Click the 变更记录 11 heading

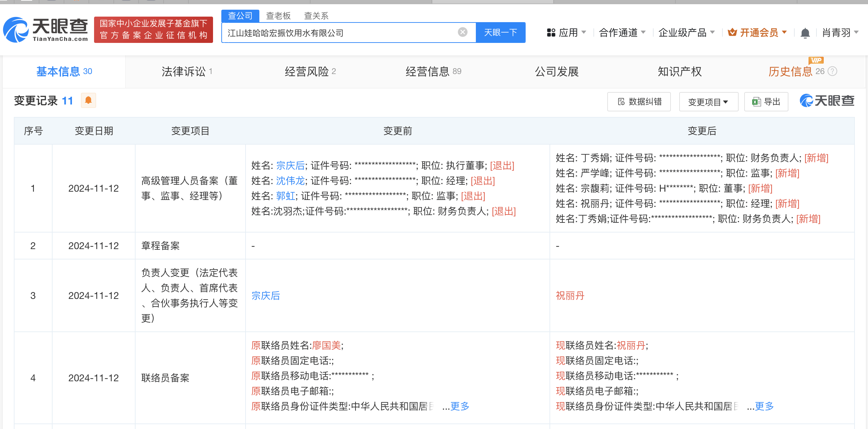point(44,101)
